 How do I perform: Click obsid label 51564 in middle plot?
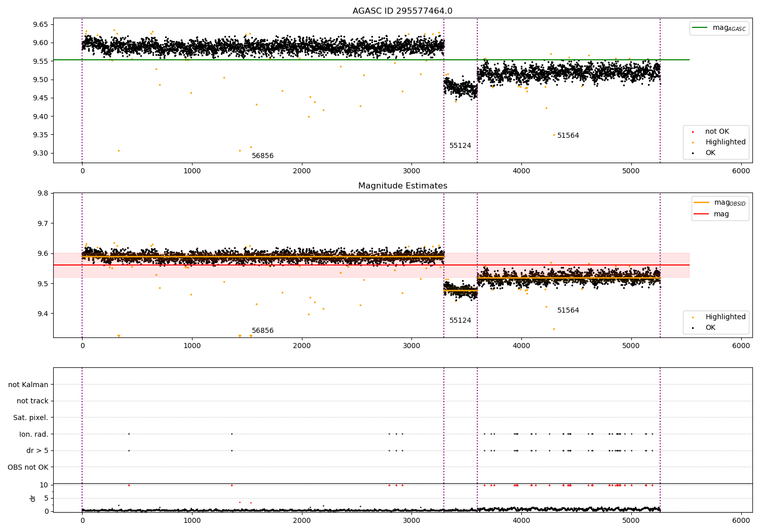click(568, 311)
